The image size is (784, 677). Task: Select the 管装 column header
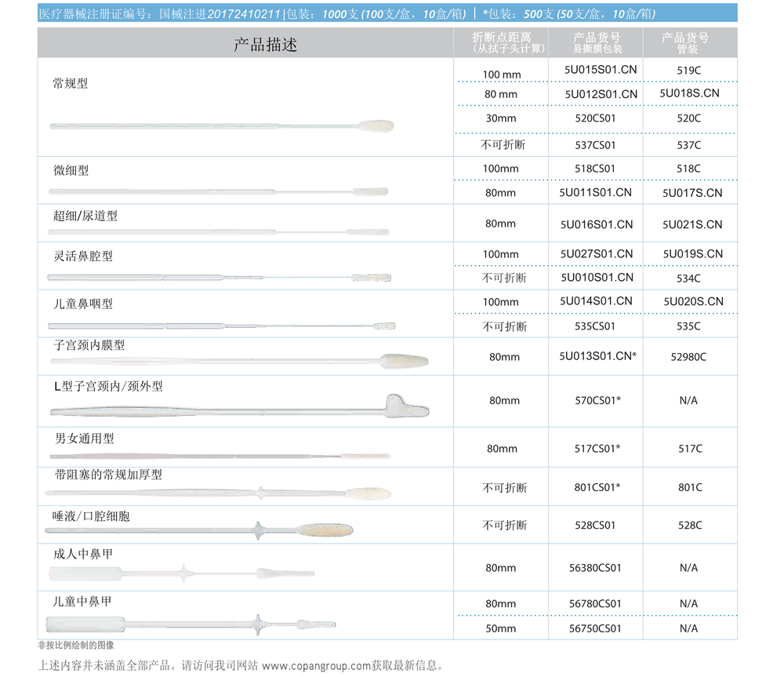(x=688, y=49)
